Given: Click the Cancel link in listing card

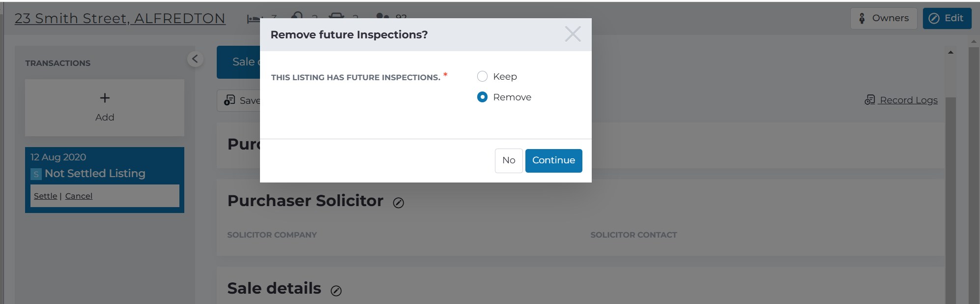Looking at the screenshot, I should coord(79,196).
